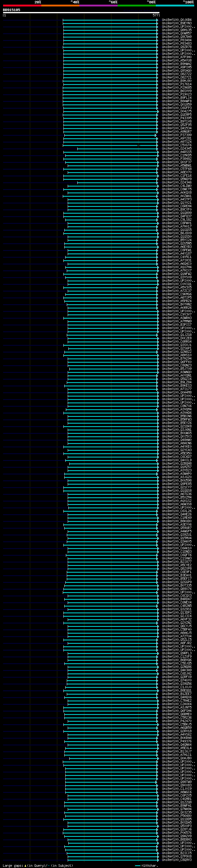197x868 pixels.
Task: Click the green ~80% identity color segment
Action: (137, 6)
